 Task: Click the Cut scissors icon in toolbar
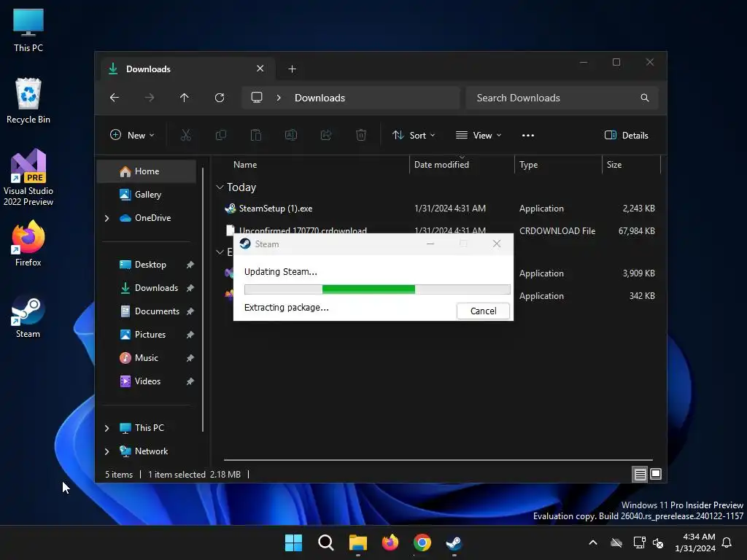(186, 135)
